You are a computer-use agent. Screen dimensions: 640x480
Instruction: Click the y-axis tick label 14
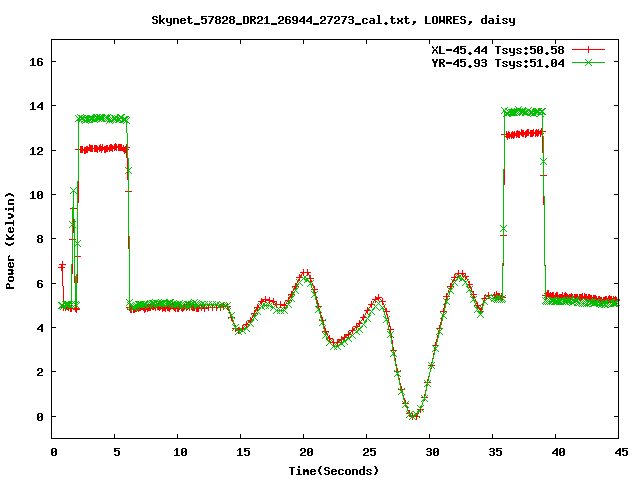pyautogui.click(x=36, y=106)
